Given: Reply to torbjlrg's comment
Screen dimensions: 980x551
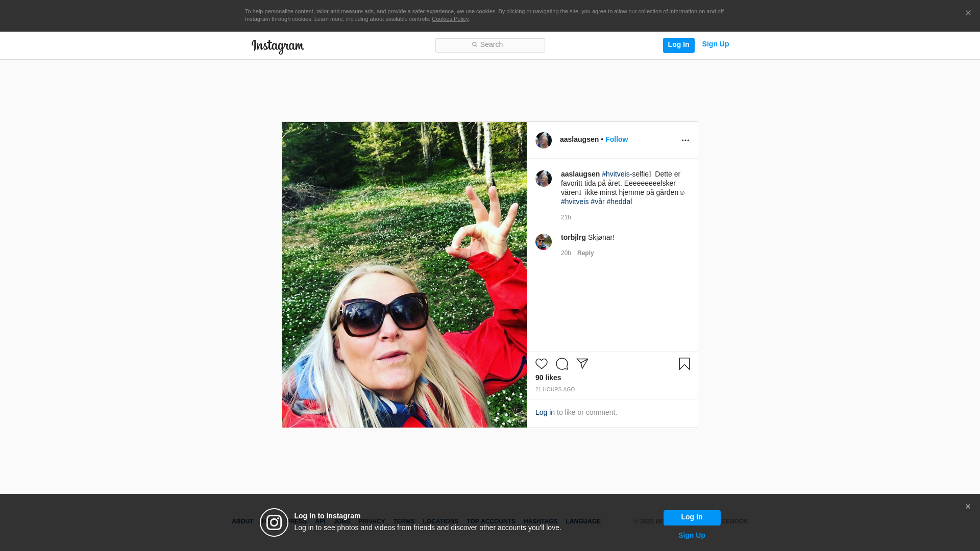Looking at the screenshot, I should pos(585,253).
